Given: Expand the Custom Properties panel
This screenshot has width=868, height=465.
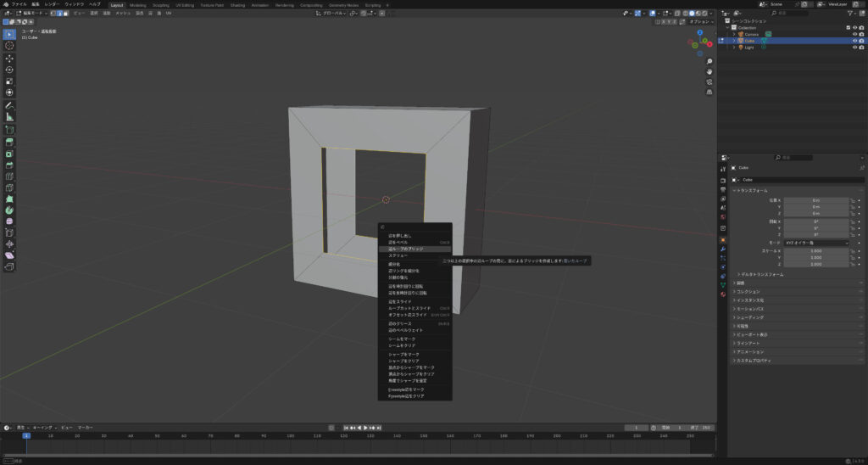Looking at the screenshot, I should point(752,361).
